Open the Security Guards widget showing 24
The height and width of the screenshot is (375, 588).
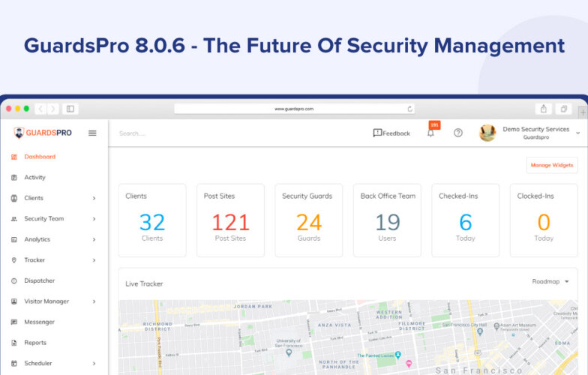(309, 220)
